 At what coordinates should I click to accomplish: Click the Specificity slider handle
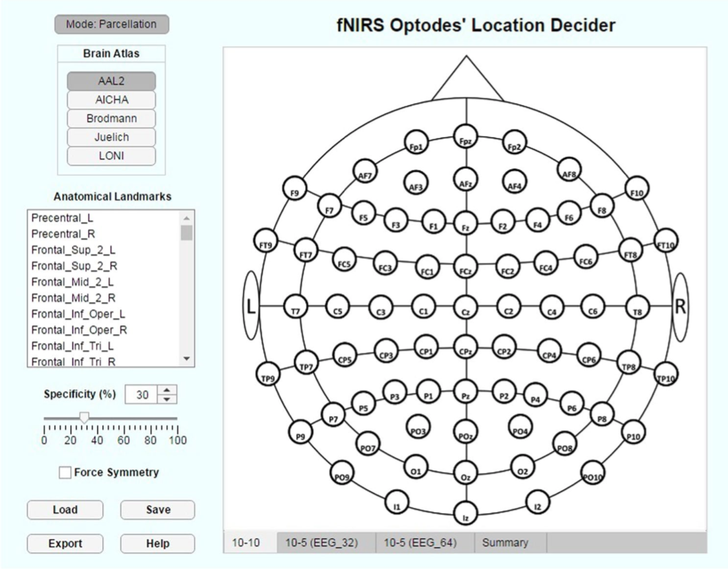point(84,418)
